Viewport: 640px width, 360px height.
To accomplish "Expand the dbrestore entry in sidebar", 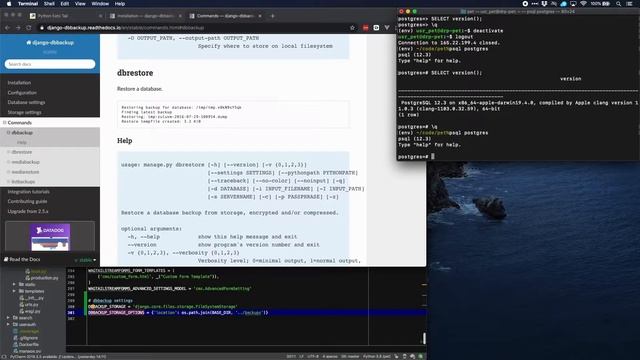I will [x=9, y=152].
